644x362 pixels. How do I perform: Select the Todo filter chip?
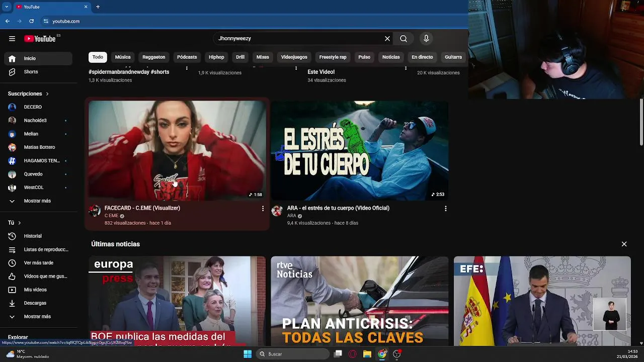pos(98,57)
